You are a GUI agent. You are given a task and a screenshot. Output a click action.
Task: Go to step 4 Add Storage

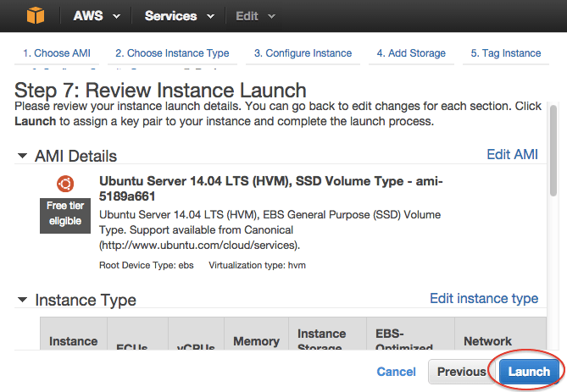tap(411, 53)
